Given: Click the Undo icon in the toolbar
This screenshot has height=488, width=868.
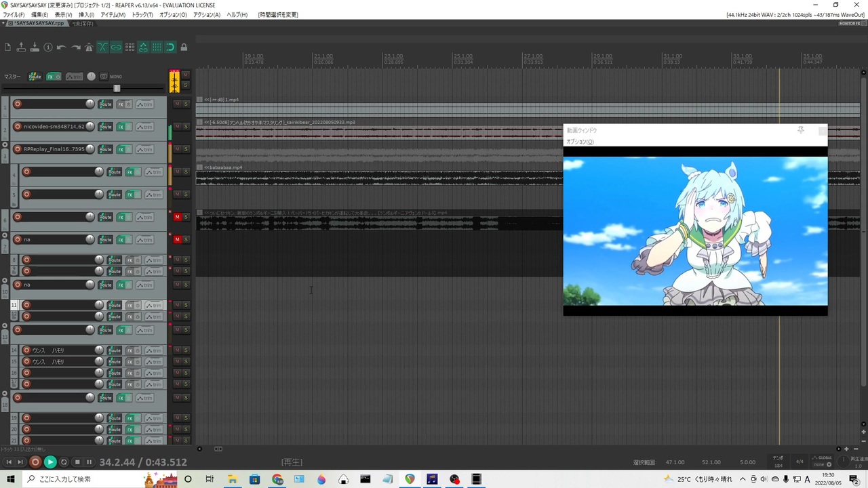Looking at the screenshot, I should (x=61, y=47).
